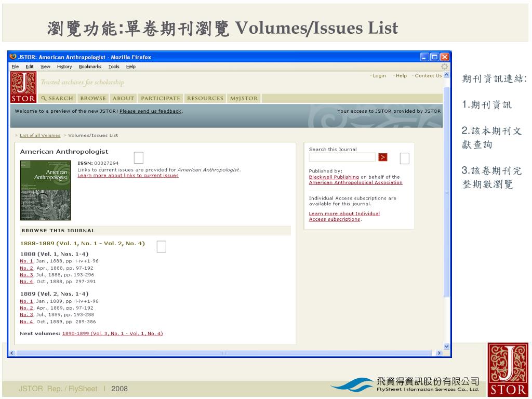This screenshot has height=399, width=532.
Task: Click 'List of all Volumes' breadcrumb link
Action: (x=40, y=136)
